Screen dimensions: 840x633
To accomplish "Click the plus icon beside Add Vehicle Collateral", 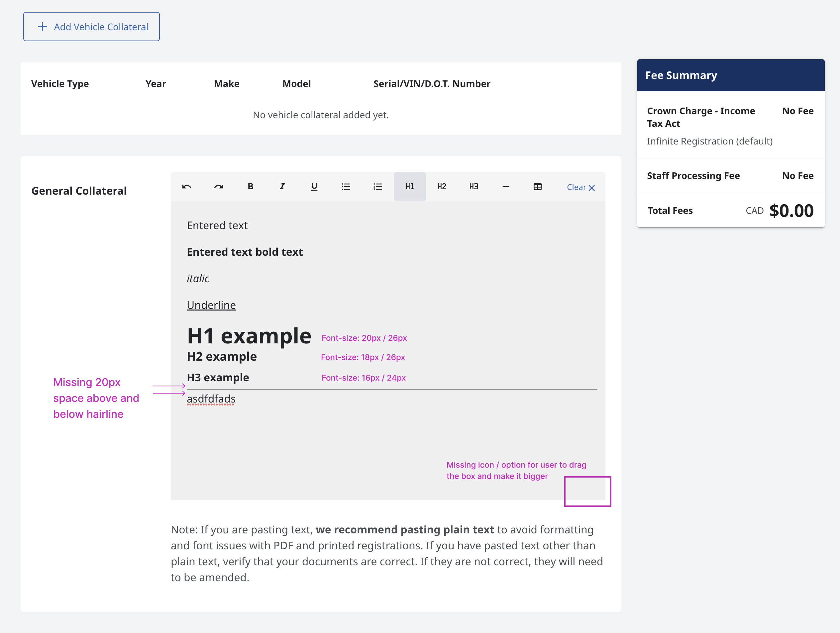I will coord(43,27).
